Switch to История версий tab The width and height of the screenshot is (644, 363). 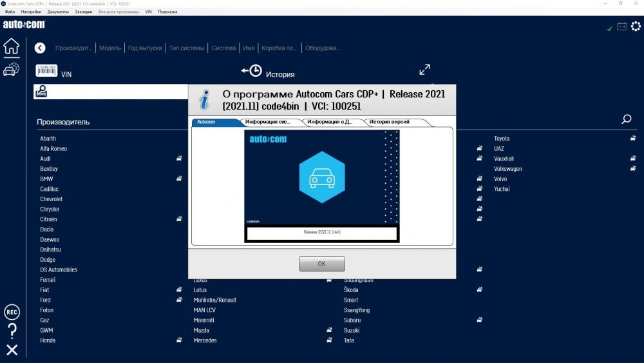pyautogui.click(x=390, y=122)
